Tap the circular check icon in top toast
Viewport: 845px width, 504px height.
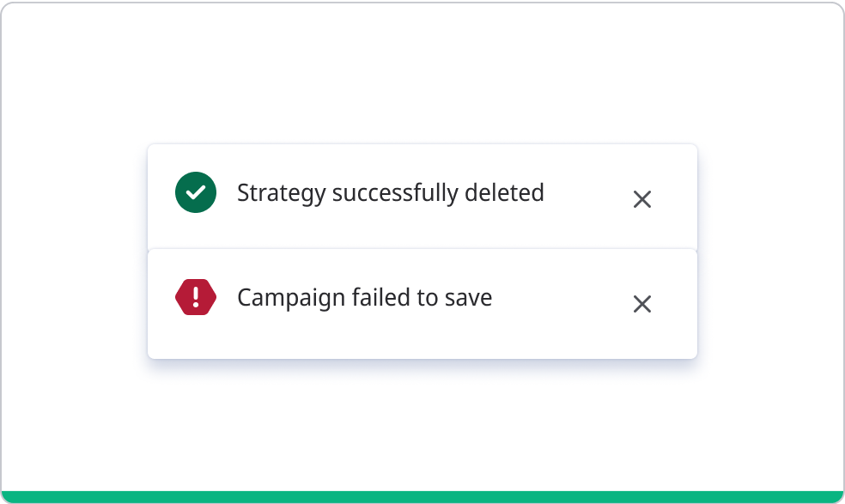196,192
